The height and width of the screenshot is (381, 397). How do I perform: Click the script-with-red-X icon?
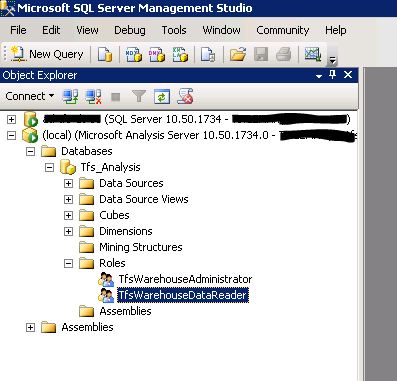tap(185, 97)
